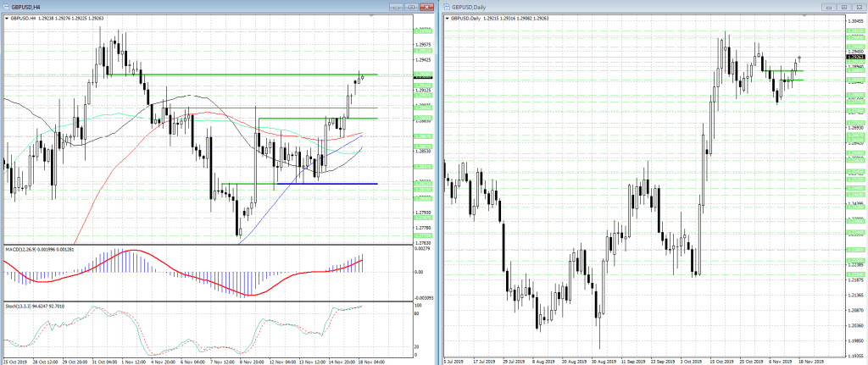Expand one-click trading arrow on H4 chart
This screenshot has width=868, height=365.
pos(6,19)
